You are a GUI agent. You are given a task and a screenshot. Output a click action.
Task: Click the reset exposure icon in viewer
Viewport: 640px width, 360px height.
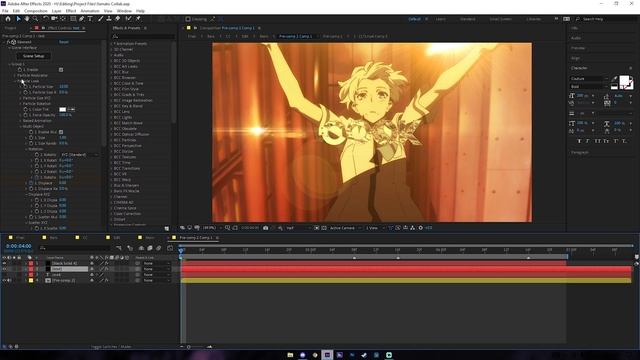[420, 228]
